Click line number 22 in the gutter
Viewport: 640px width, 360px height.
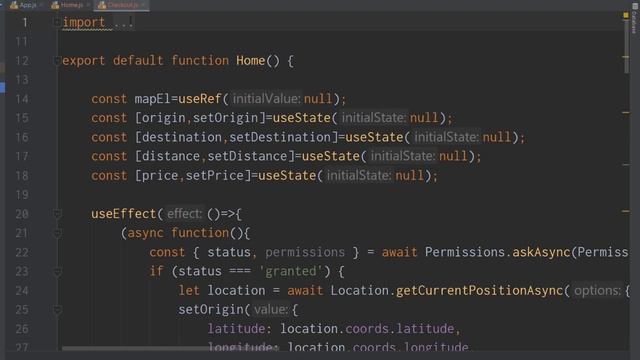[22, 252]
